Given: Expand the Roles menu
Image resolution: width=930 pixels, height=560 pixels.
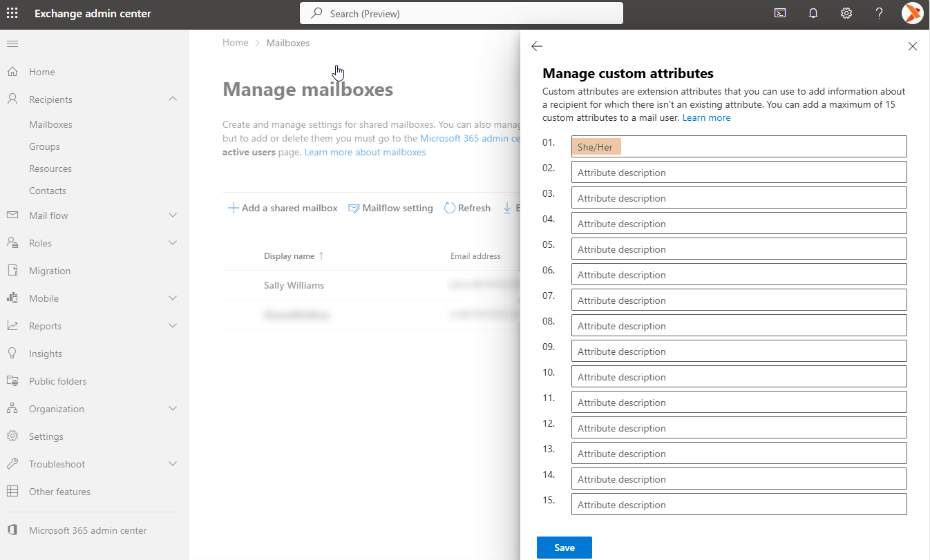Looking at the screenshot, I should (x=173, y=243).
